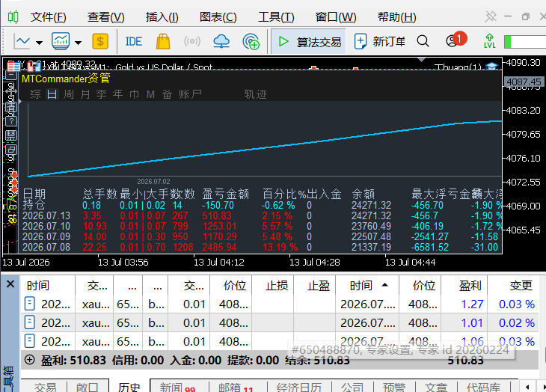Click the small triangle marker at chart top

pos(421,60)
